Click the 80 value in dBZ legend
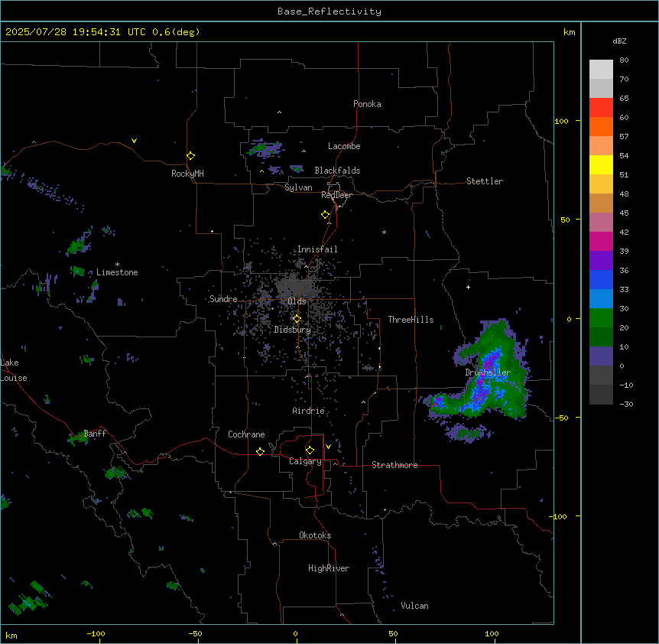The width and height of the screenshot is (659, 644). point(624,60)
